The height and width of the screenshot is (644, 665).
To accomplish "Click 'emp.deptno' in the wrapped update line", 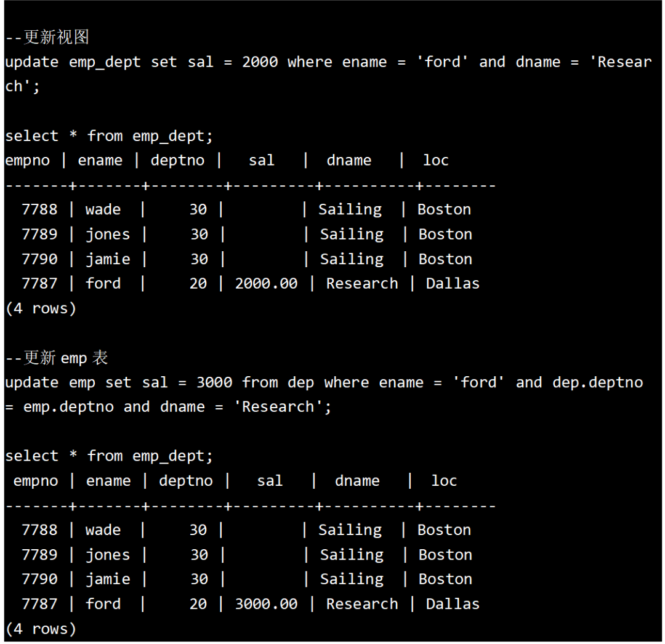I will click(68, 407).
